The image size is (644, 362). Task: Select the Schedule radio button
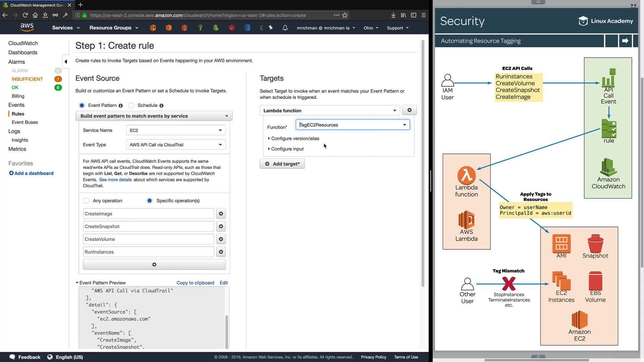click(x=131, y=106)
